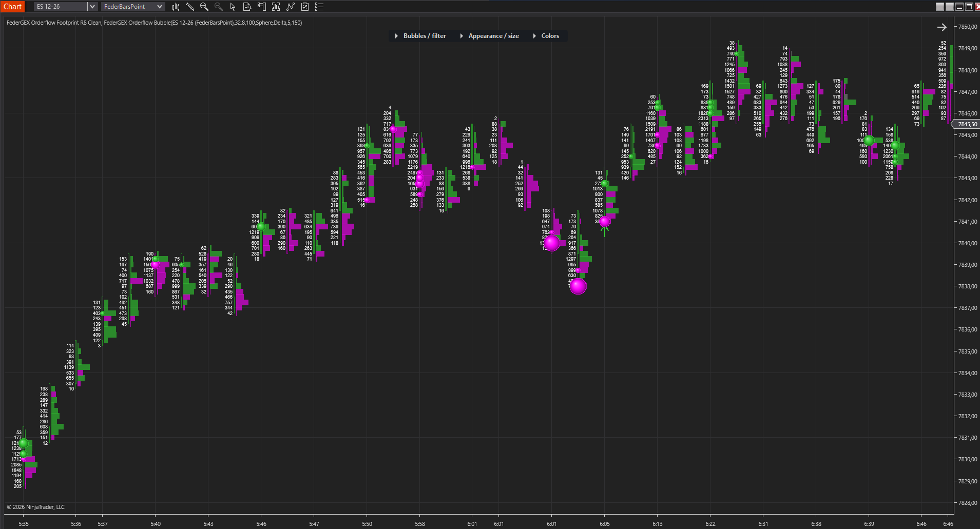Expand the Colors section
This screenshot has width=980, height=529.
pyautogui.click(x=546, y=36)
